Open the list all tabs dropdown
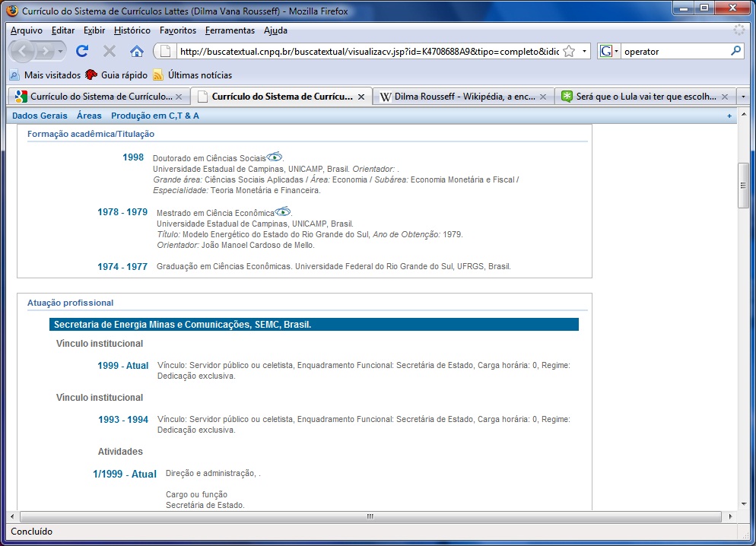Viewport: 756px width, 546px height. tap(745, 97)
